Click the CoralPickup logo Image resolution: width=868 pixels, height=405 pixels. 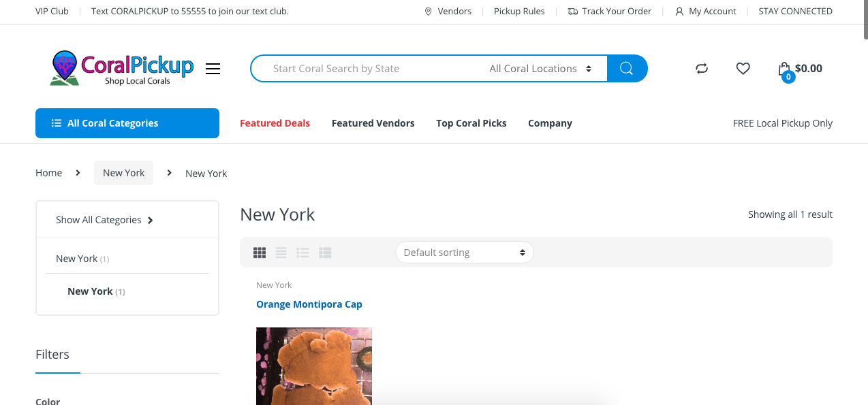123,68
